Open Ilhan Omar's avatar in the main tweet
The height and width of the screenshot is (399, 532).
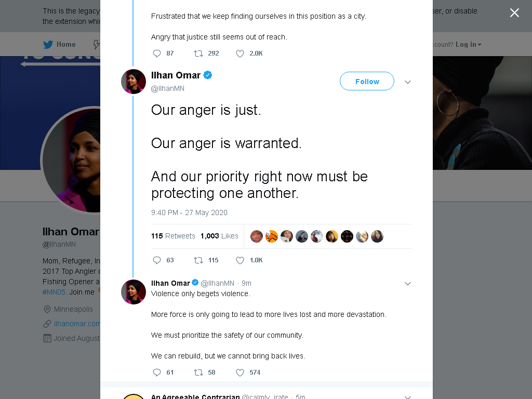click(x=134, y=82)
